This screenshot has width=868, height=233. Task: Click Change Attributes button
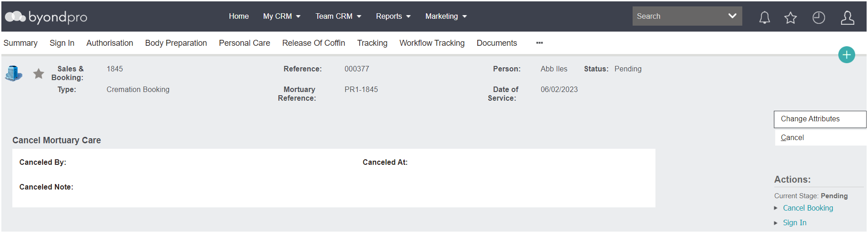[x=820, y=119]
